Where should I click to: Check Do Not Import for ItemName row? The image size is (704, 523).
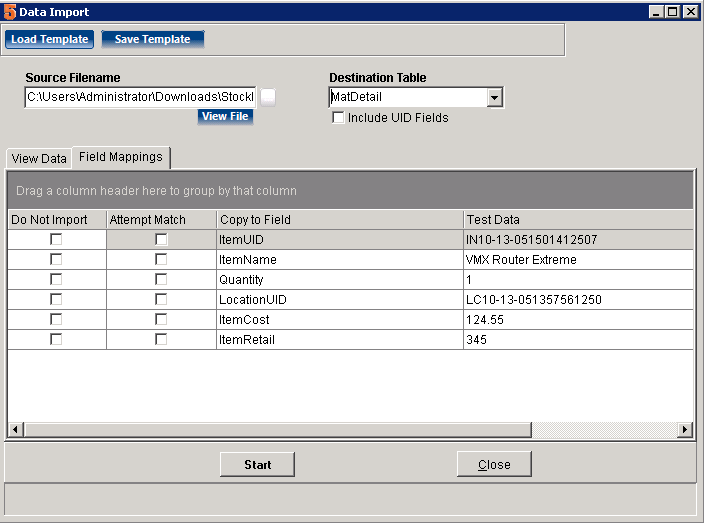click(x=56, y=259)
